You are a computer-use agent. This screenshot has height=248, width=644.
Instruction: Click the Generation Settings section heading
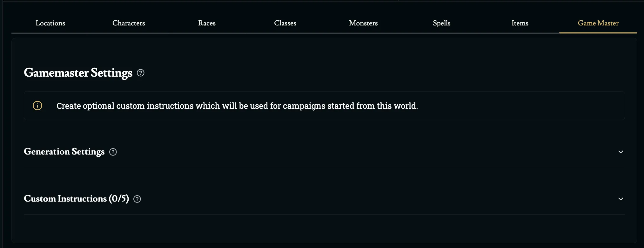pos(64,152)
